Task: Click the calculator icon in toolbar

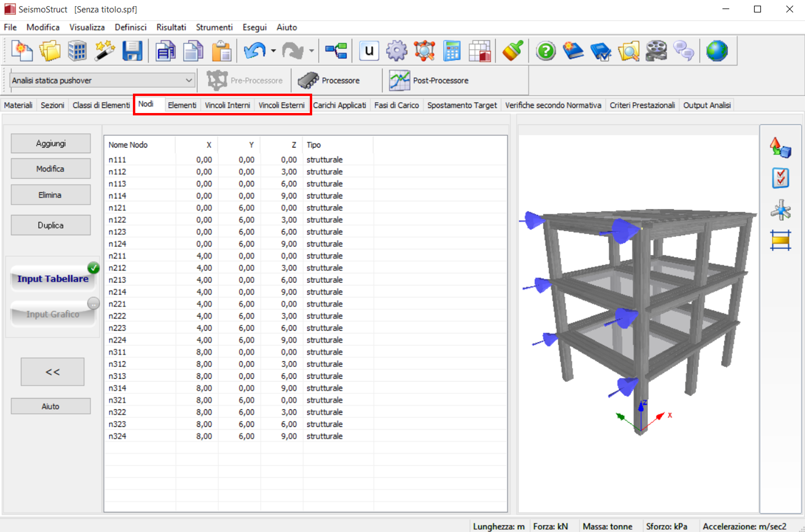Action: coord(452,51)
